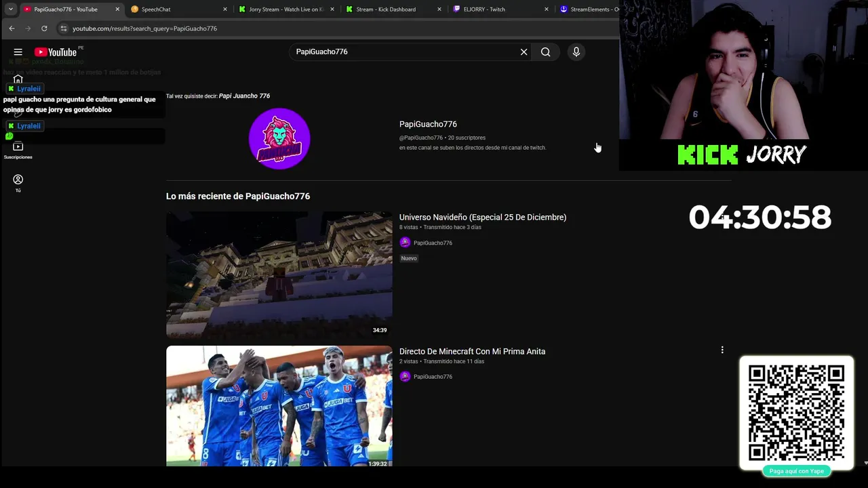868x488 pixels.
Task: Open Directo De Minecraft Con Mi Prima Anita title
Action: click(472, 352)
